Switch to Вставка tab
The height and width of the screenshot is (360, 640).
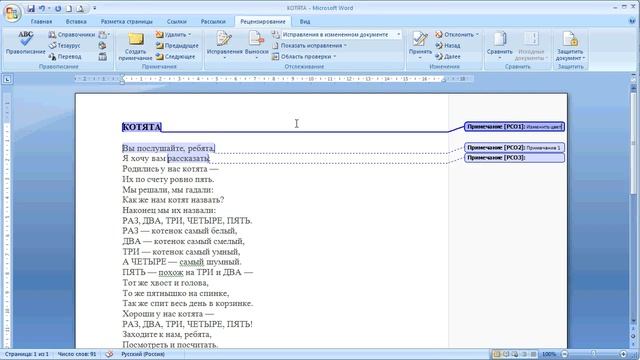[76, 22]
